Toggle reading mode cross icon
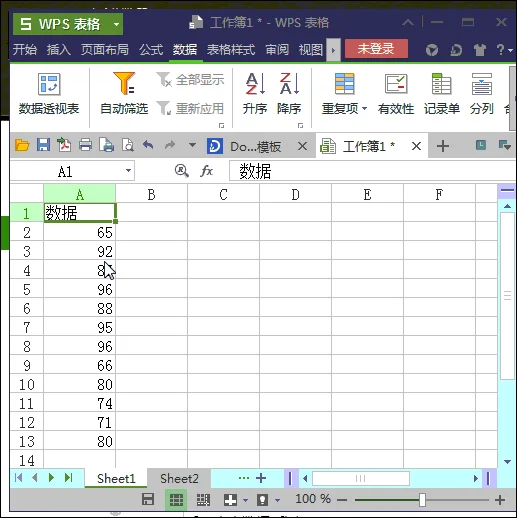The image size is (517, 518). pyautogui.click(x=230, y=500)
